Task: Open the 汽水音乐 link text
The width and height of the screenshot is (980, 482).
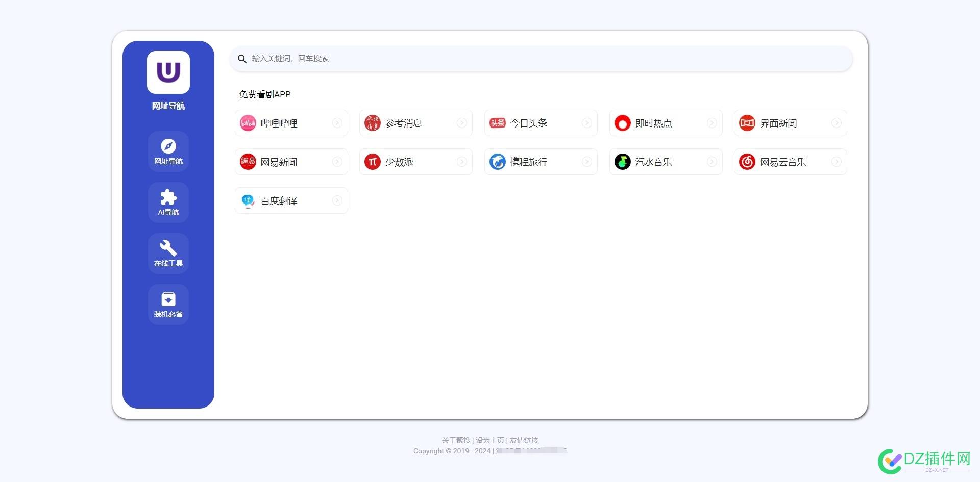Action: pyautogui.click(x=654, y=162)
